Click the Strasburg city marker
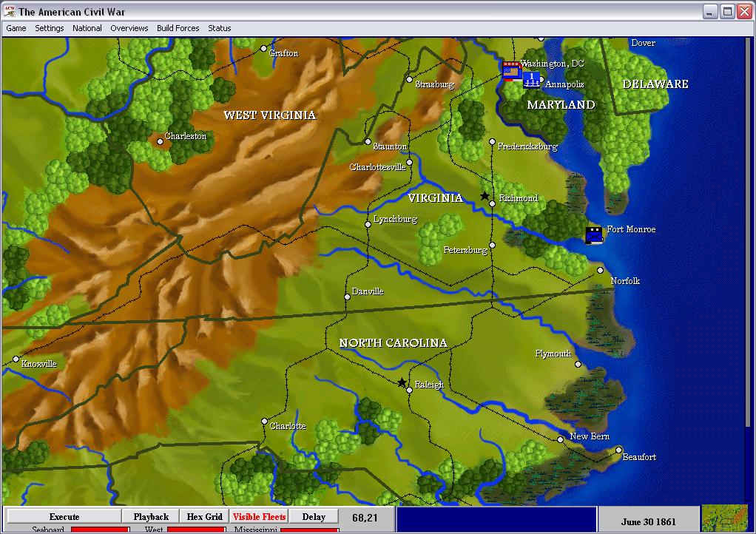The image size is (756, 534). (x=409, y=80)
